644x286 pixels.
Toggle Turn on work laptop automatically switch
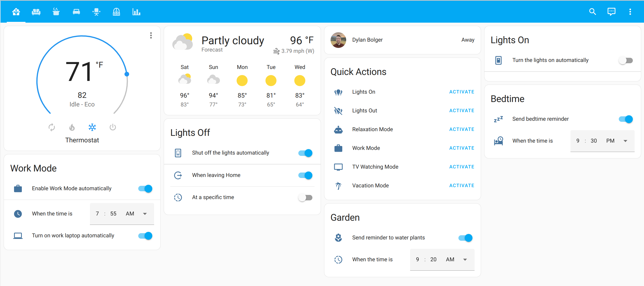pos(147,236)
